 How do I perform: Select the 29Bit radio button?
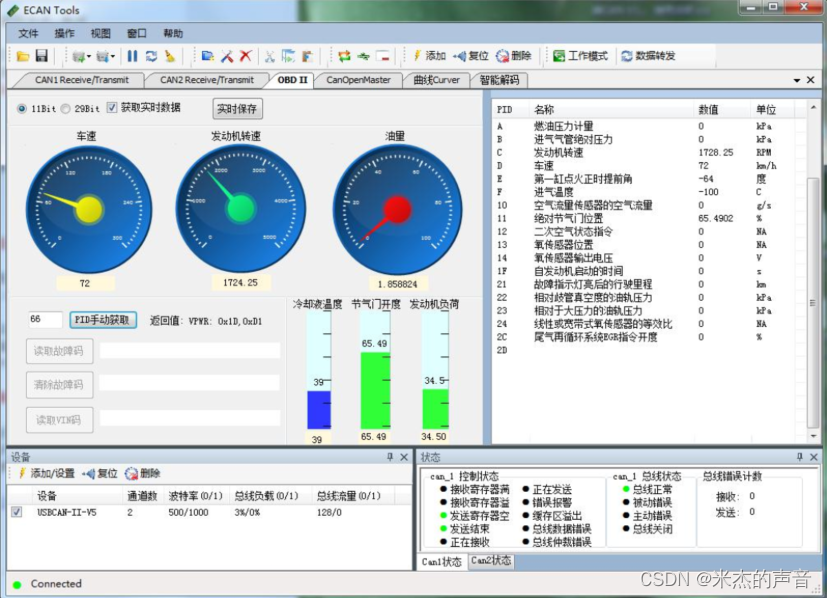coord(66,108)
